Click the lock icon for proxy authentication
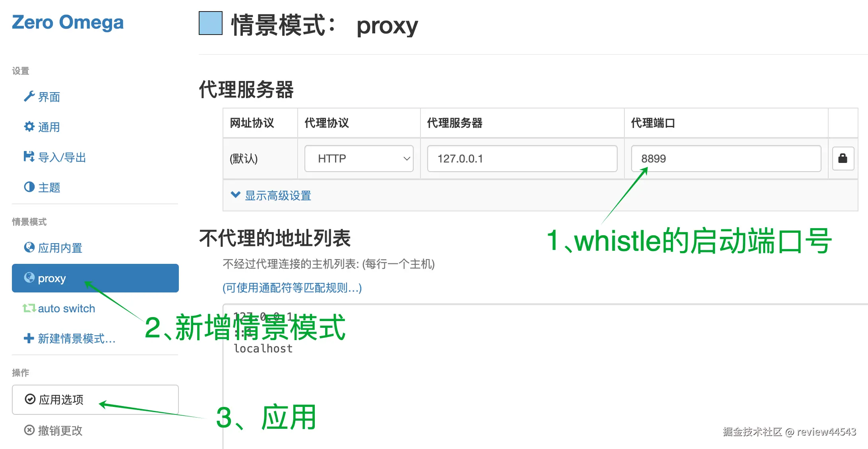Viewport: 868px width, 449px height. 843,159
